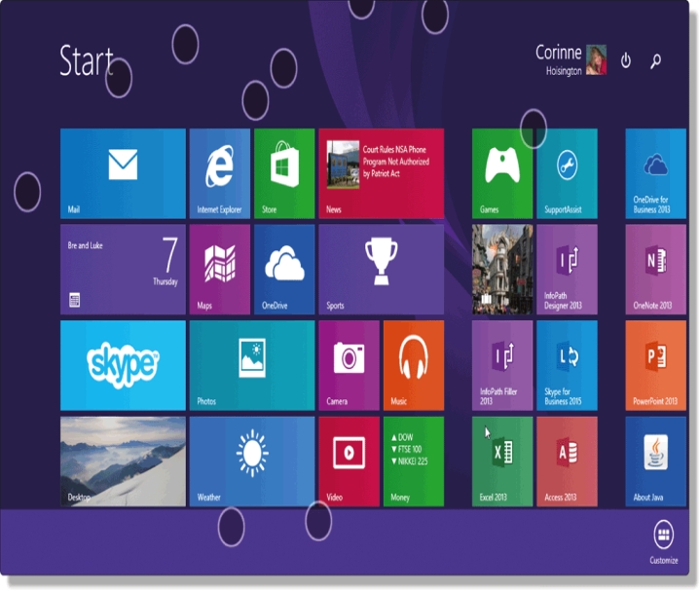The height and width of the screenshot is (591, 700).
Task: Open the Weather tile
Action: 252,462
